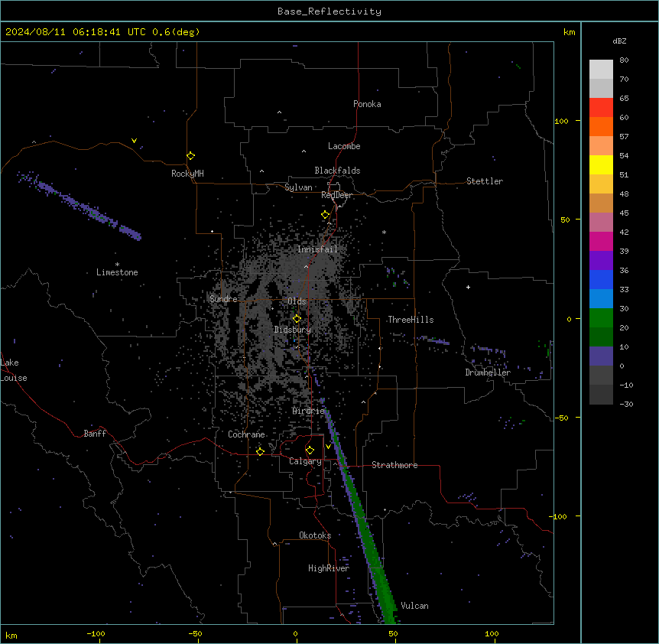Screen dimensions: 659x644
Task: Click the -100 tick on the bottom axis
Action: tap(96, 633)
